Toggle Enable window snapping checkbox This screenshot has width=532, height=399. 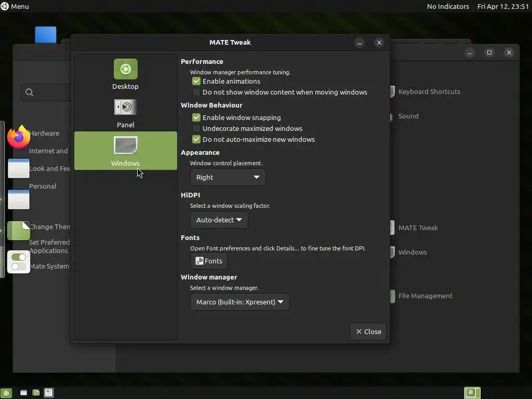[x=196, y=117]
